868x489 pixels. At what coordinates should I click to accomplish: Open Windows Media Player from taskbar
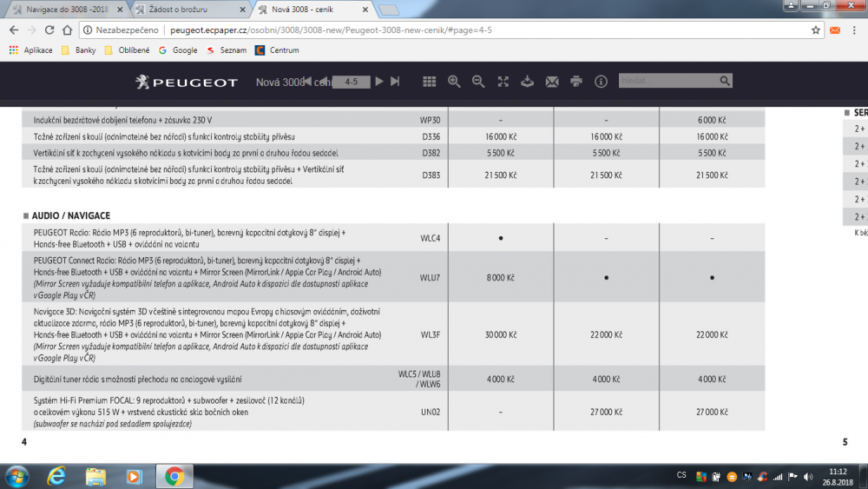[135, 476]
